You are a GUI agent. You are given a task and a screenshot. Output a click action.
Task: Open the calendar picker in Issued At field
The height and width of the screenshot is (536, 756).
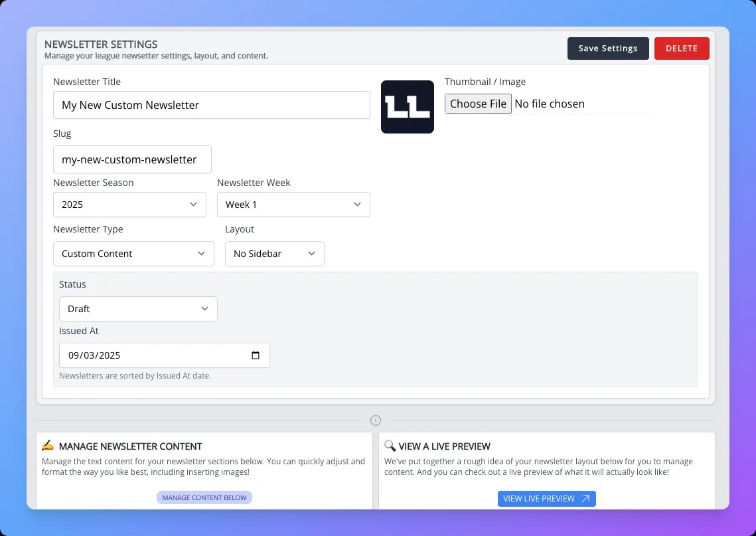[256, 355]
